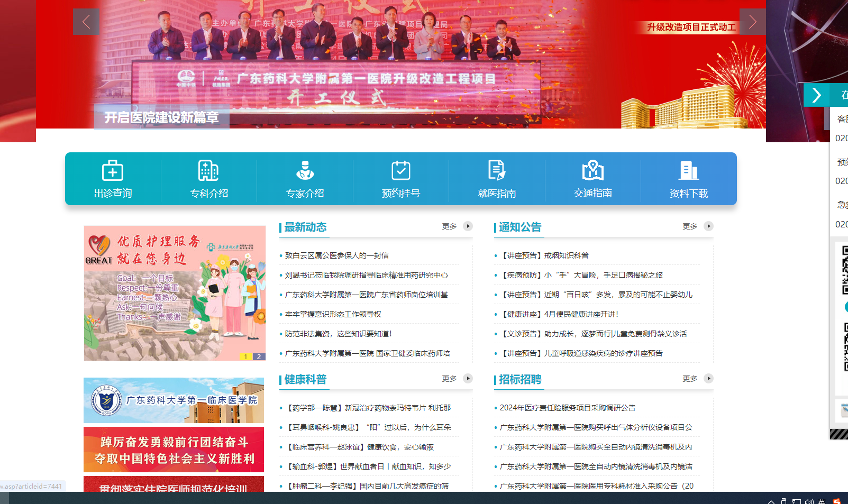Open 医用专科耗材准入采购公告 notice
Screen dimensions: 848x504
(x=597, y=486)
